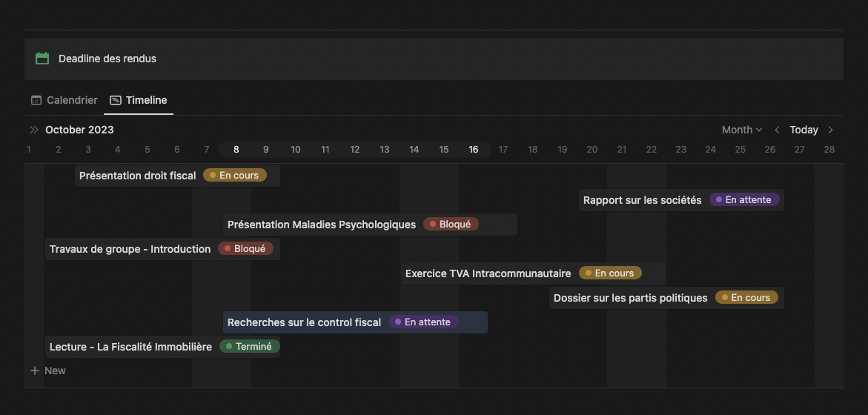Open the Month view dropdown
This screenshot has width=868, height=415.
click(x=741, y=130)
